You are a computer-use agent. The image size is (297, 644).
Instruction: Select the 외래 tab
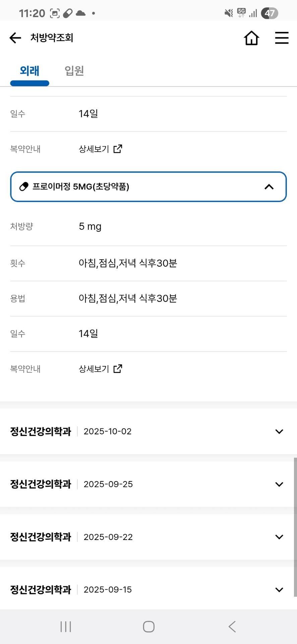click(x=29, y=71)
